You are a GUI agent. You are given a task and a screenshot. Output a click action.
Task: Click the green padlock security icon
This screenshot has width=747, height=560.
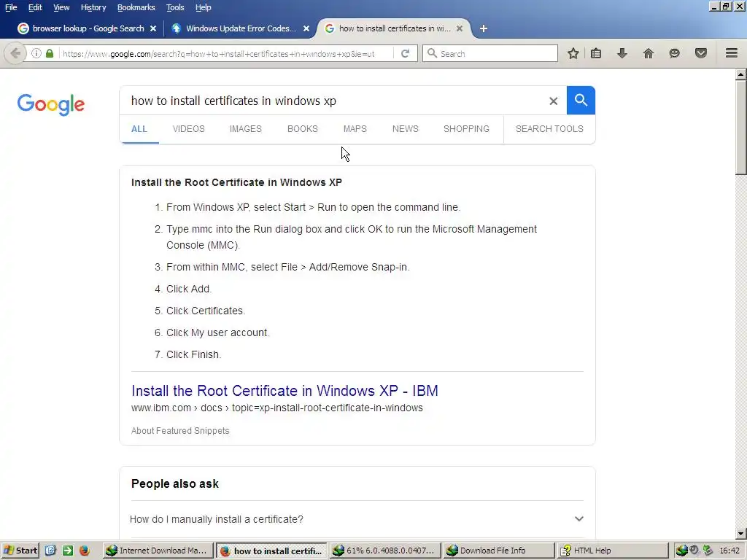click(50, 53)
